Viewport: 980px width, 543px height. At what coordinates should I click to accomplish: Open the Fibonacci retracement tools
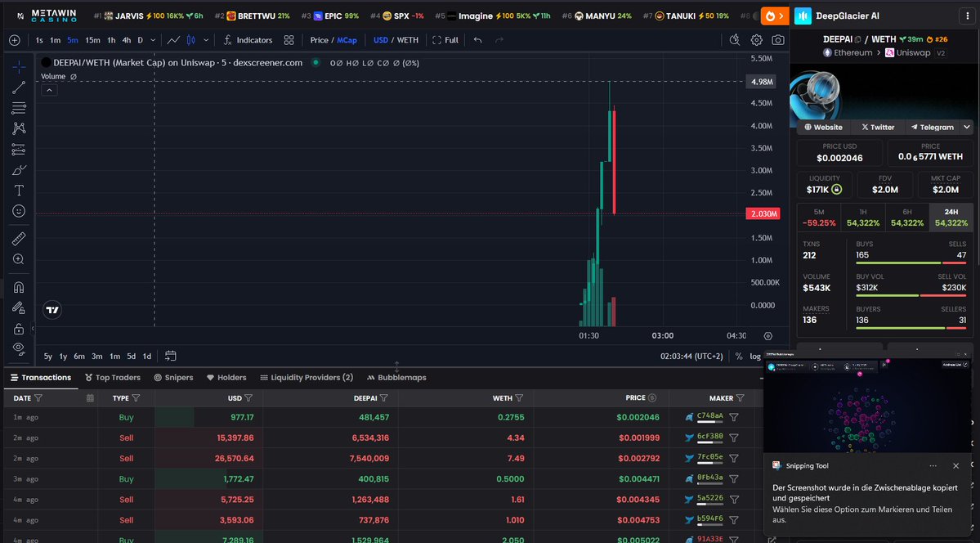(19, 108)
